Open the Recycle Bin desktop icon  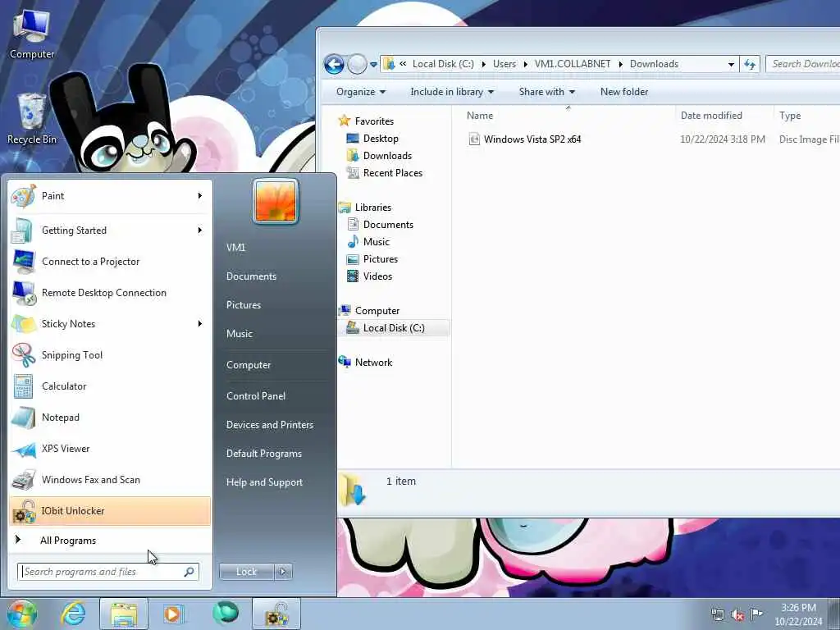(x=32, y=119)
